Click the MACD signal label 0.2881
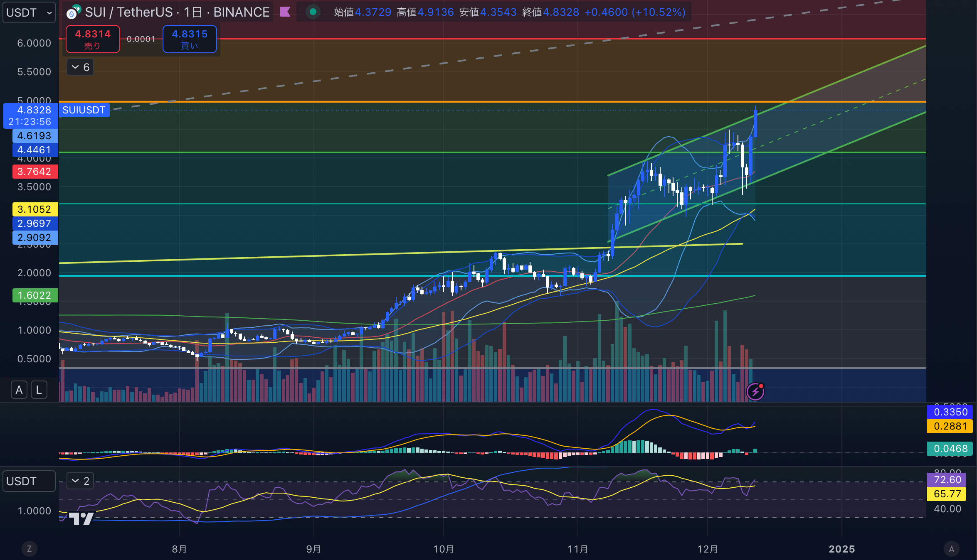Image resolution: width=977 pixels, height=560 pixels. [x=950, y=426]
